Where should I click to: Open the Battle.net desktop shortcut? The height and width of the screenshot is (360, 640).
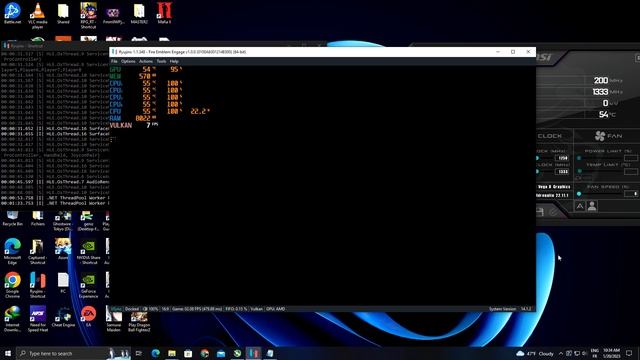point(12,13)
